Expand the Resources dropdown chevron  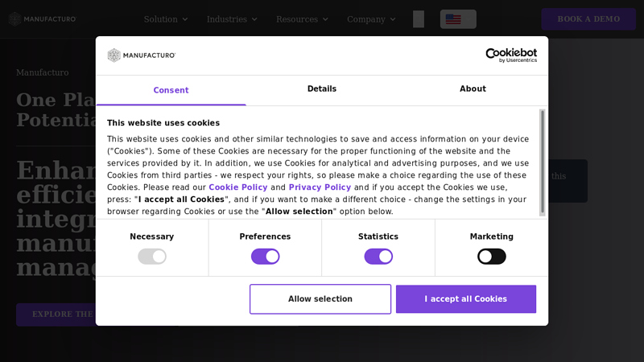point(325,19)
